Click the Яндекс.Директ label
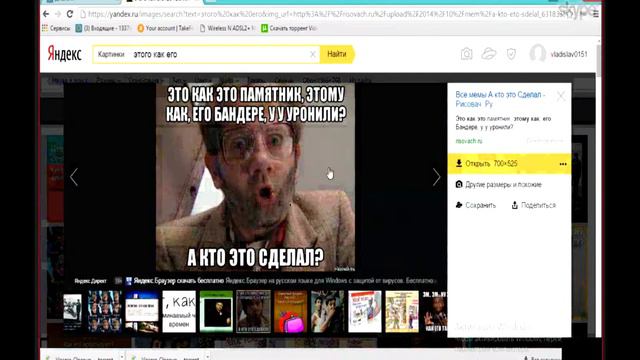This screenshot has height=360, width=640. pyautogui.click(x=91, y=281)
